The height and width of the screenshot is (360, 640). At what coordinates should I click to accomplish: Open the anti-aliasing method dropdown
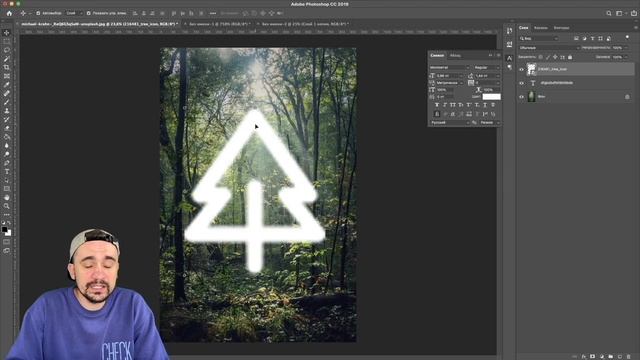[x=489, y=122]
